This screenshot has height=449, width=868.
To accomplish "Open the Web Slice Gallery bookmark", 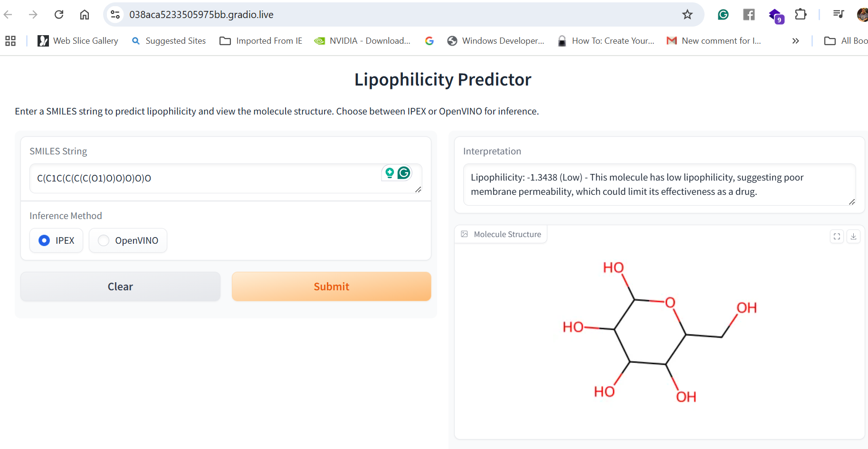I will click(x=78, y=41).
